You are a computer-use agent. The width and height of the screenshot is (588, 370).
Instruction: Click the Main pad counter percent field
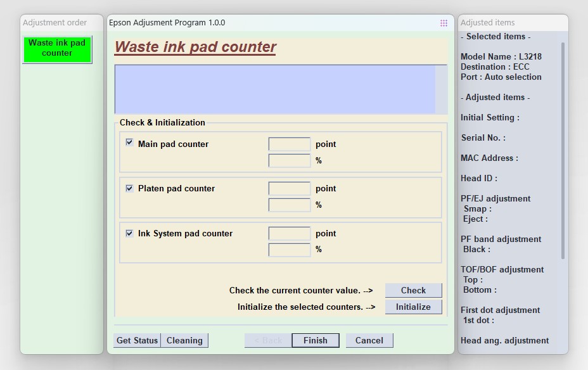290,160
